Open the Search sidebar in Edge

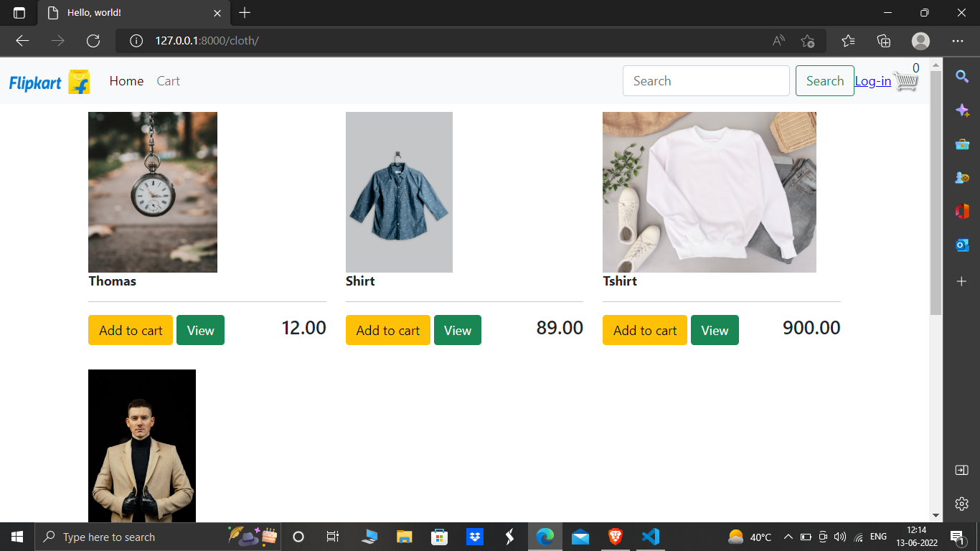tap(962, 76)
